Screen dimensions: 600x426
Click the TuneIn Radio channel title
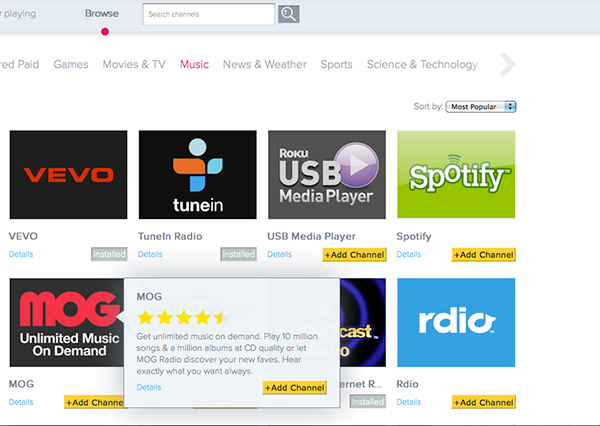170,236
